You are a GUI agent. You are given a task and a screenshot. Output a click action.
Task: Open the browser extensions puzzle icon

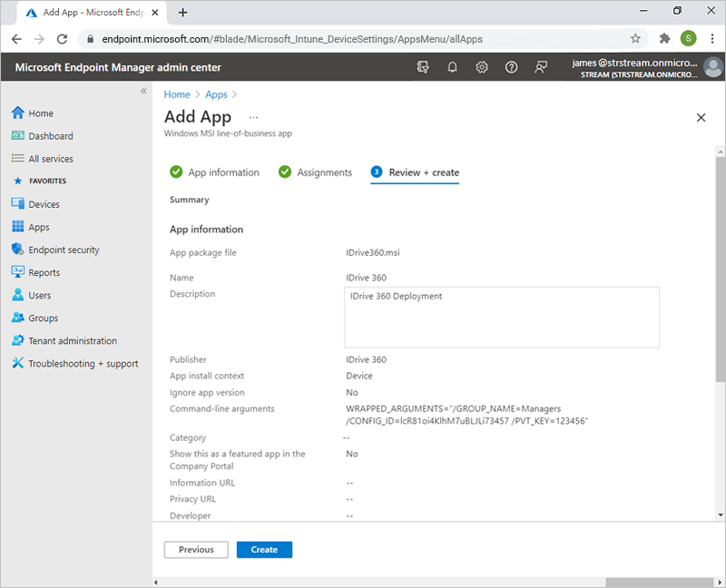(x=664, y=39)
